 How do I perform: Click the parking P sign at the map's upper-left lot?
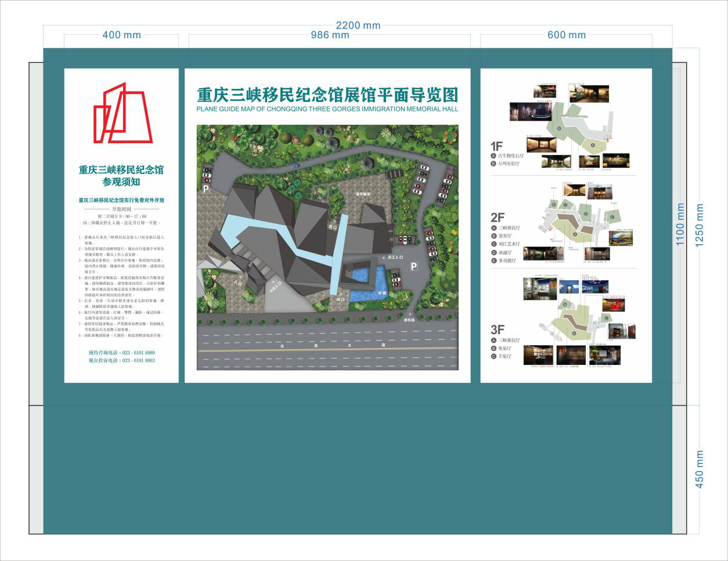206,189
